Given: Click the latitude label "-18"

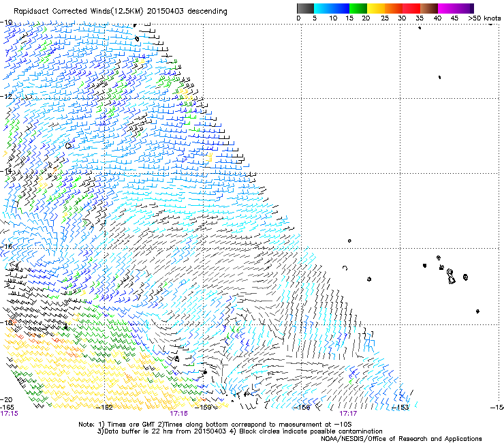Looking at the screenshot, I should point(6,322).
